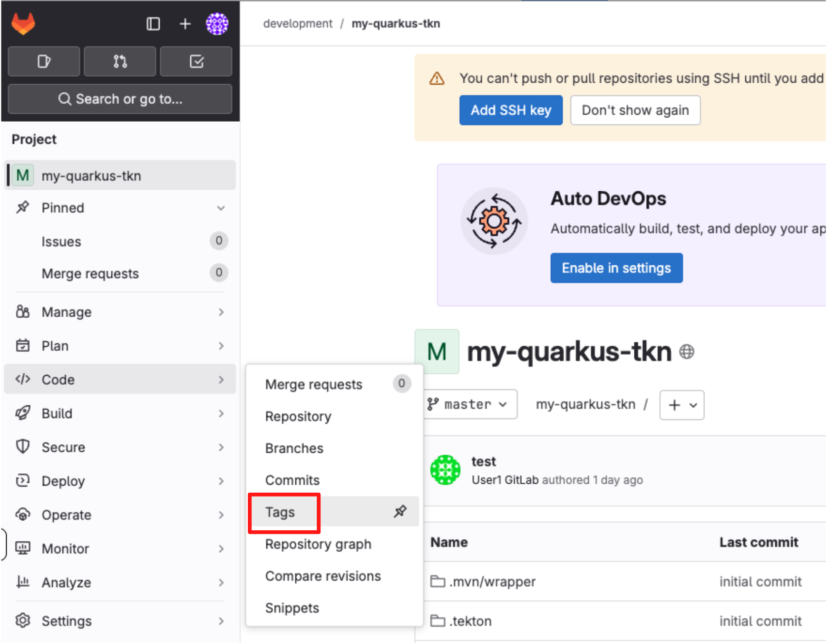Open the to-do list icon
The height and width of the screenshot is (644, 837).
(x=196, y=61)
